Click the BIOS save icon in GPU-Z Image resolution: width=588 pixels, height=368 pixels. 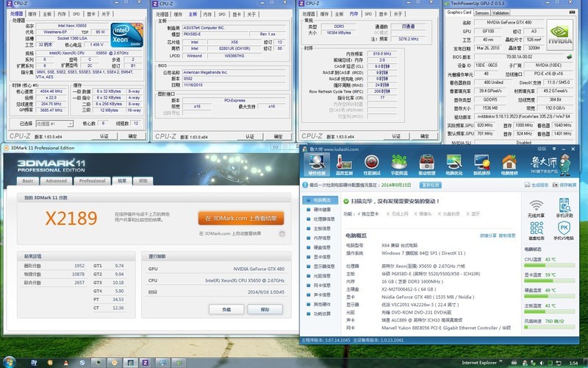point(570,57)
